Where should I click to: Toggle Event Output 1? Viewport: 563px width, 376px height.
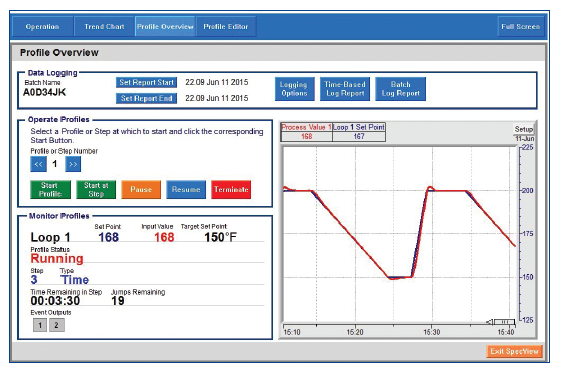40,325
